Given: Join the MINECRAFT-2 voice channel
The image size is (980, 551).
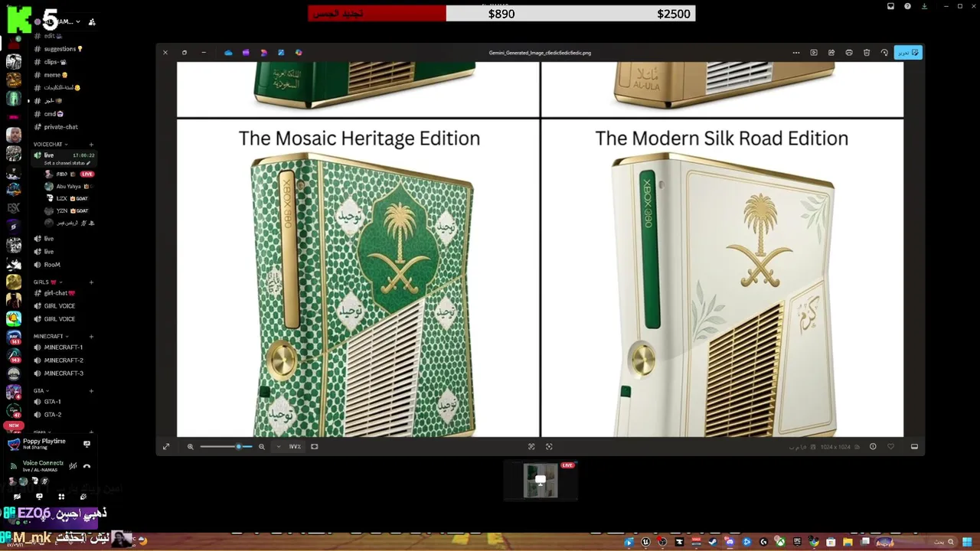Looking at the screenshot, I should tap(63, 360).
